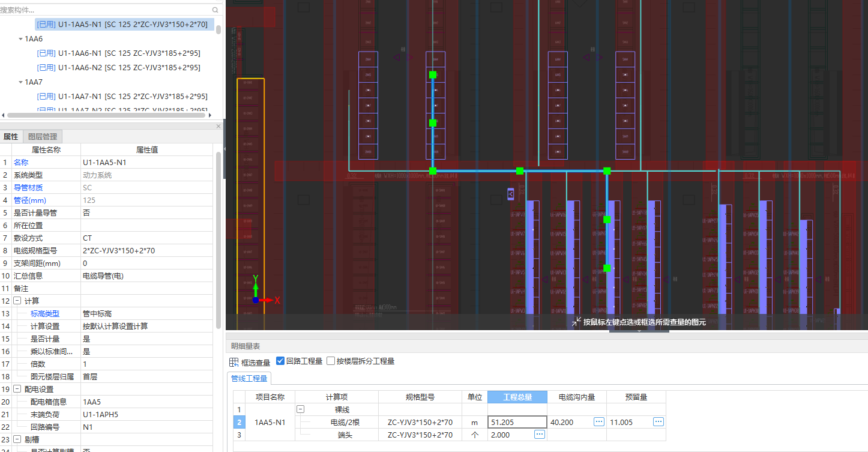Open ellipsis button next to 40.200 value
This screenshot has width=868, height=452.
(599, 422)
